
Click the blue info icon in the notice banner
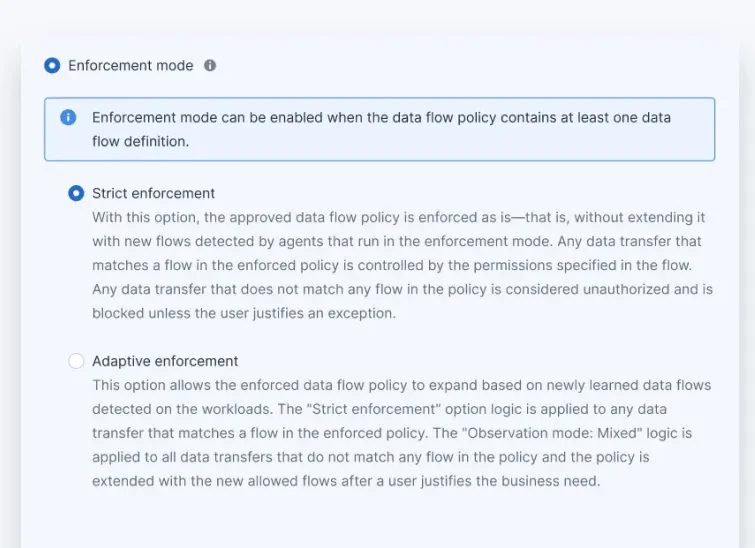(x=68, y=117)
